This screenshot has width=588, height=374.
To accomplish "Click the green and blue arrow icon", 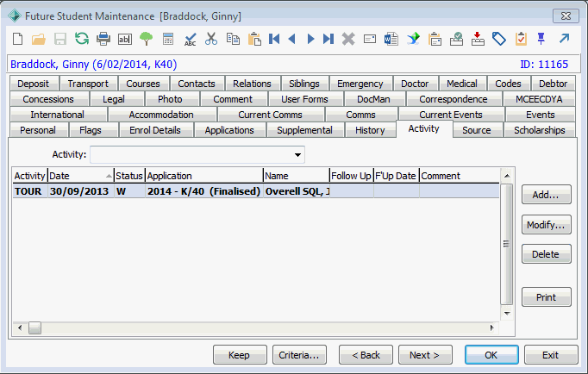I will [x=413, y=39].
